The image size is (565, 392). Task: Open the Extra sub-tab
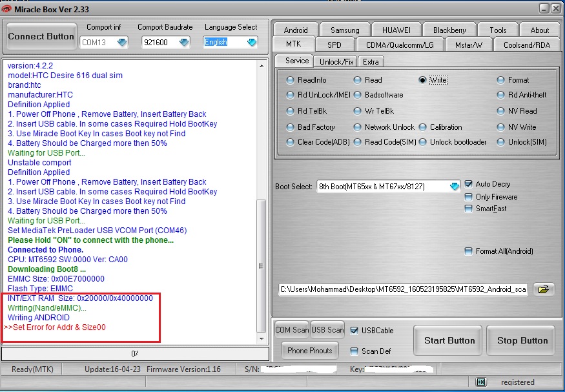click(x=371, y=61)
